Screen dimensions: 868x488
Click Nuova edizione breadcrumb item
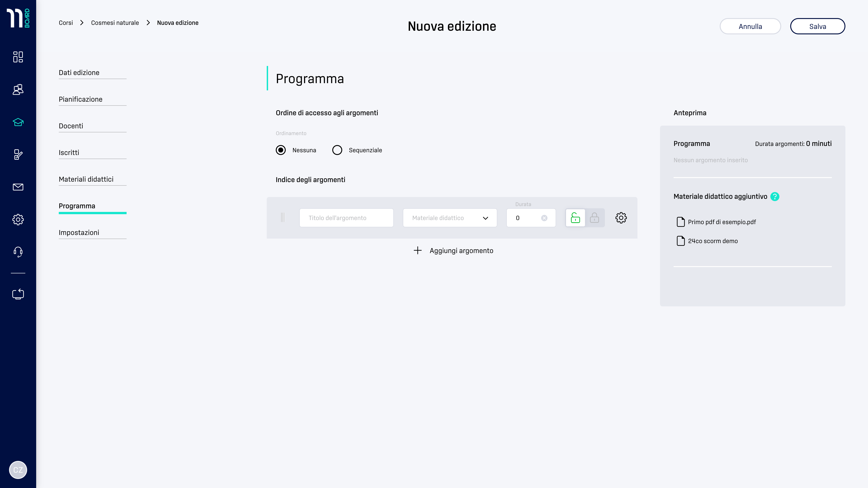tap(178, 23)
